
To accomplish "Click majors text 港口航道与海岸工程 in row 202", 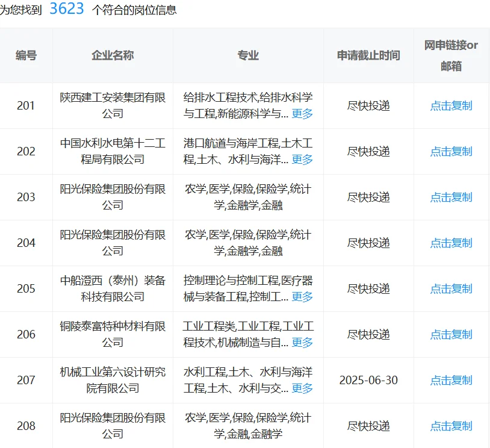I will point(231,143).
